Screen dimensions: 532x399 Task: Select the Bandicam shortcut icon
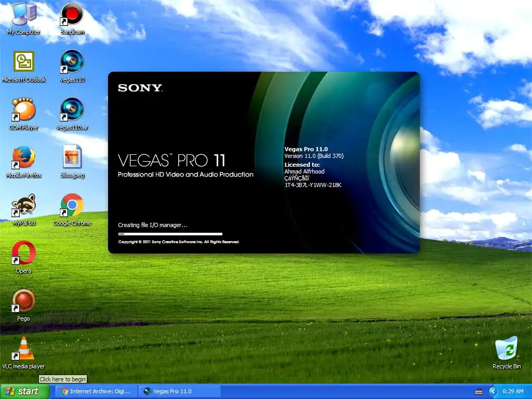point(72,18)
